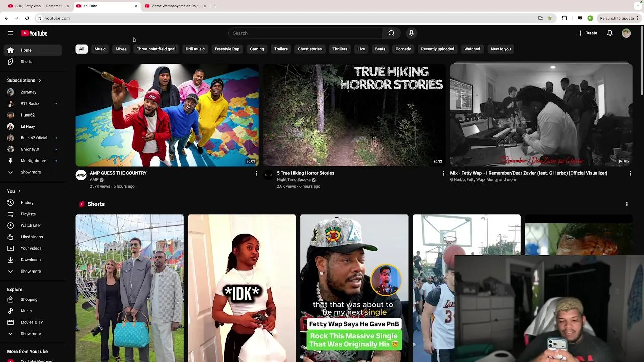Open the Fetty Wap mix thumbnail
The width and height of the screenshot is (644, 362).
pyautogui.click(x=541, y=115)
